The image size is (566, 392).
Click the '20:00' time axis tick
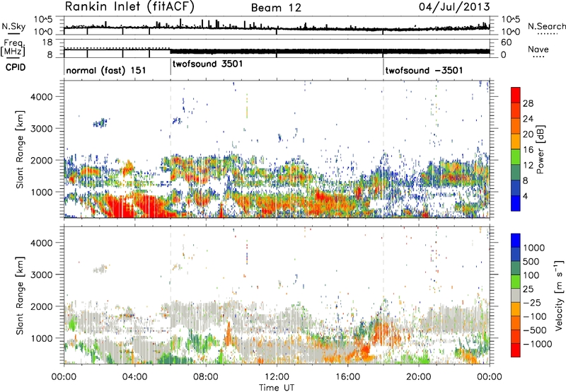click(x=418, y=377)
